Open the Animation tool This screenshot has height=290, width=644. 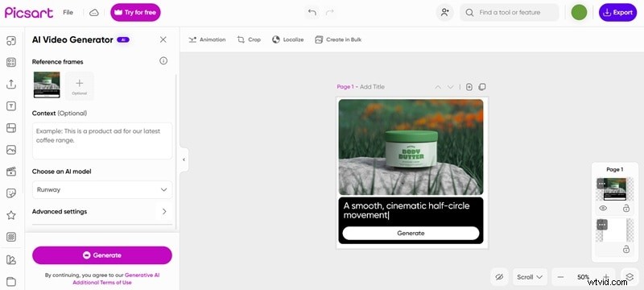[x=207, y=39]
